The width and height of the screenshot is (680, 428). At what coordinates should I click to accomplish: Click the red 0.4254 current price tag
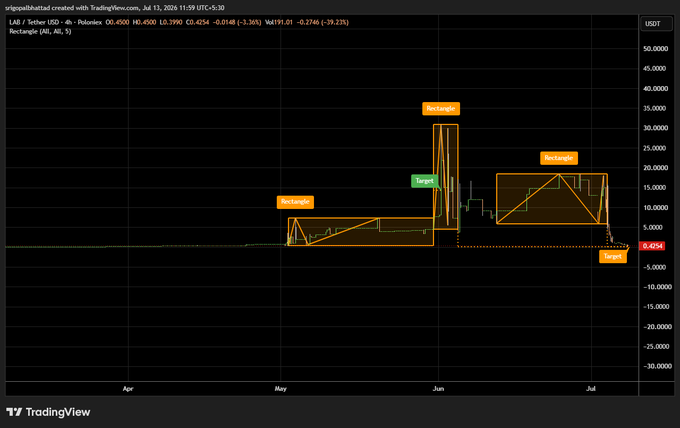click(x=652, y=246)
